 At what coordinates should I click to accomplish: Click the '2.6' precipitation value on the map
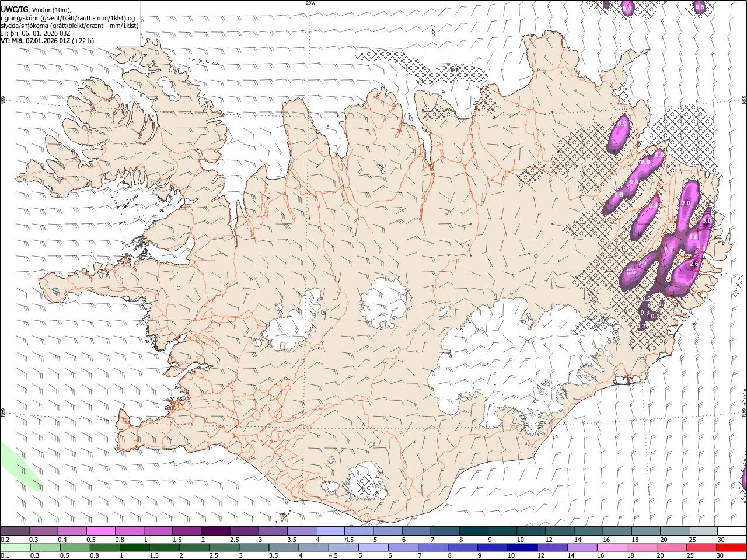[x=694, y=264]
